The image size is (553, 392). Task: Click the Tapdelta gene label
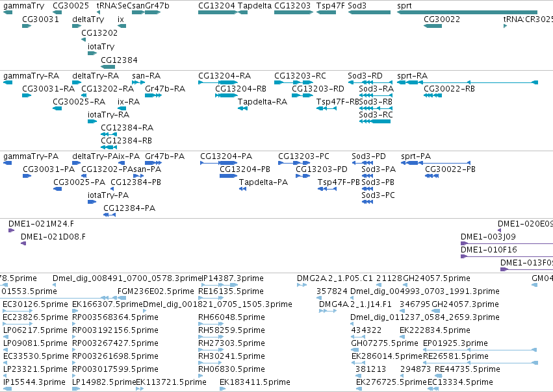255,6
